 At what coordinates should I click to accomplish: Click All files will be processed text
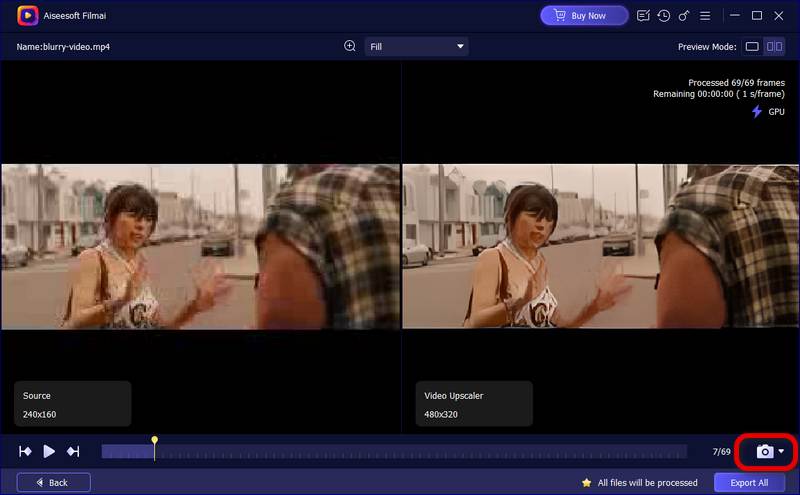647,482
